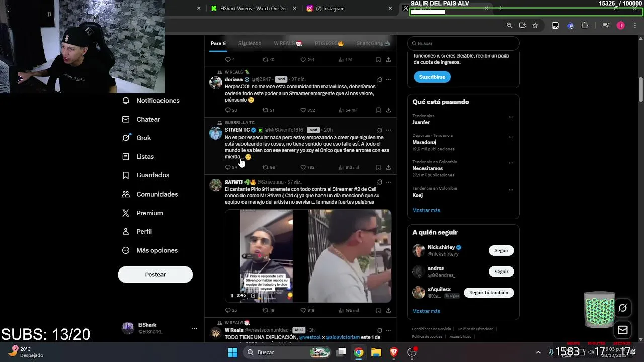Image resolution: width=644 pixels, height=362 pixels.
Task: Share STIVEN TC's post
Action: click(x=388, y=167)
